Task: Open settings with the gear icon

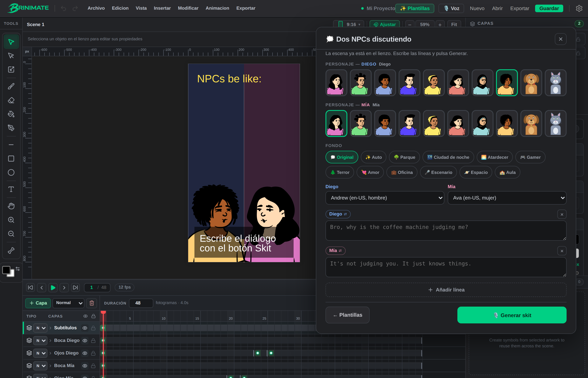Action: (579, 8)
